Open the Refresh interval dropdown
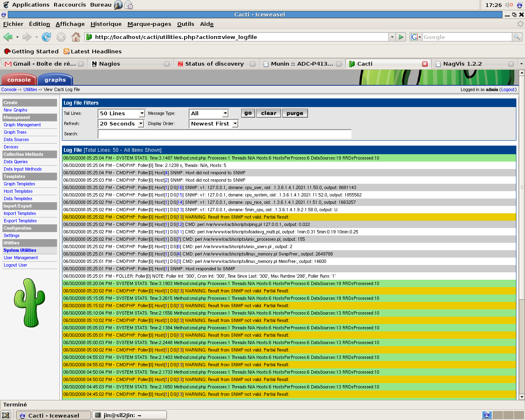525x420 pixels. click(x=121, y=123)
